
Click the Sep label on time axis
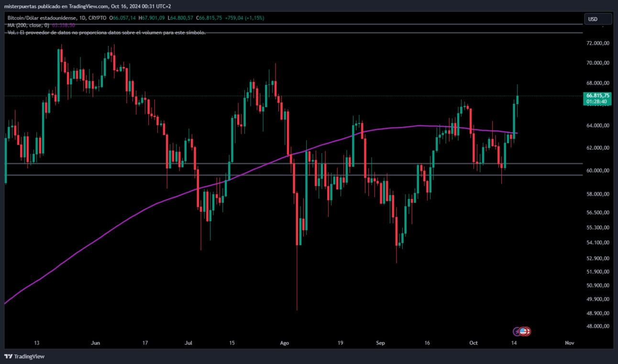(x=381, y=343)
